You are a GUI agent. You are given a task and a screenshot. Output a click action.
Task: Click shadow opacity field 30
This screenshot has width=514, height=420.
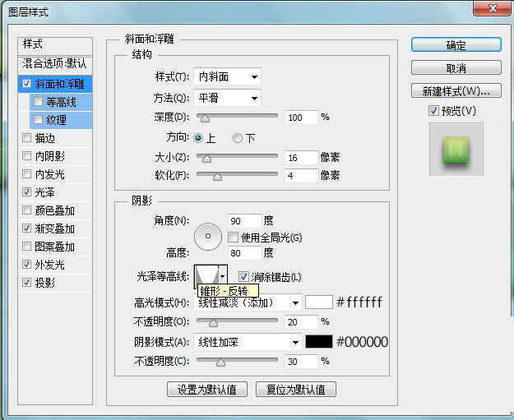(x=302, y=362)
